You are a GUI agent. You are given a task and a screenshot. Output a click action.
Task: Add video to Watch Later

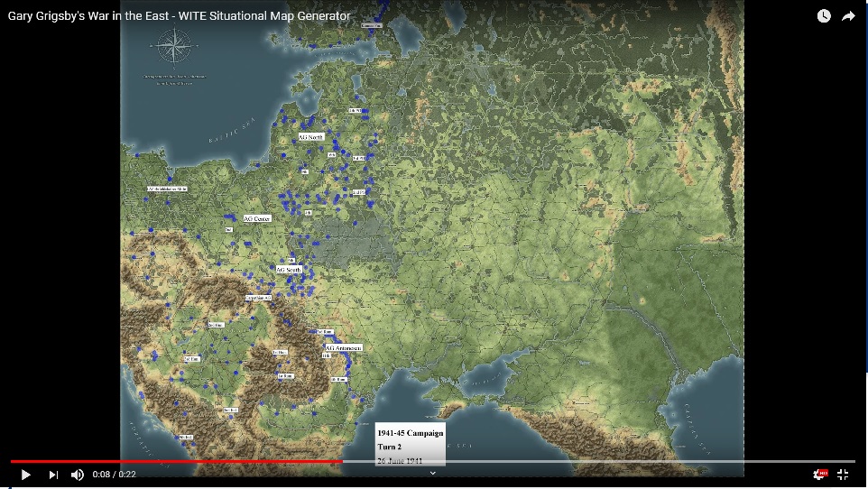[x=824, y=16]
